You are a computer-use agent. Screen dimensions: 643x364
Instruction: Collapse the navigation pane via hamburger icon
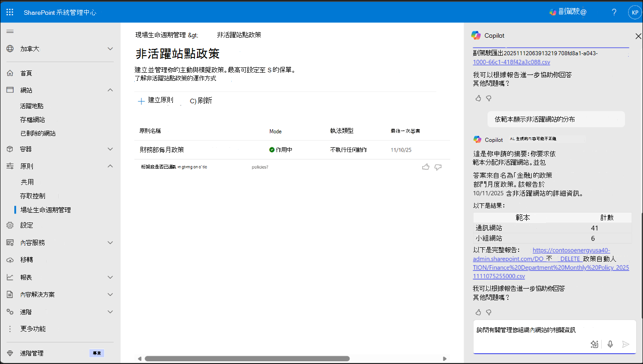point(9,31)
